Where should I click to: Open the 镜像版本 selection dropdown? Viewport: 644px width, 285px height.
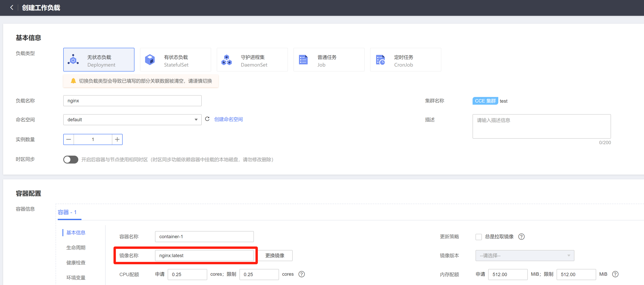(x=525, y=255)
